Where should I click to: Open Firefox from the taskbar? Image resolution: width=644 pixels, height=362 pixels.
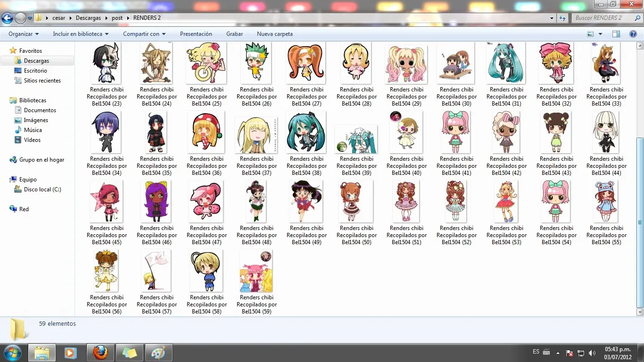[x=100, y=353]
